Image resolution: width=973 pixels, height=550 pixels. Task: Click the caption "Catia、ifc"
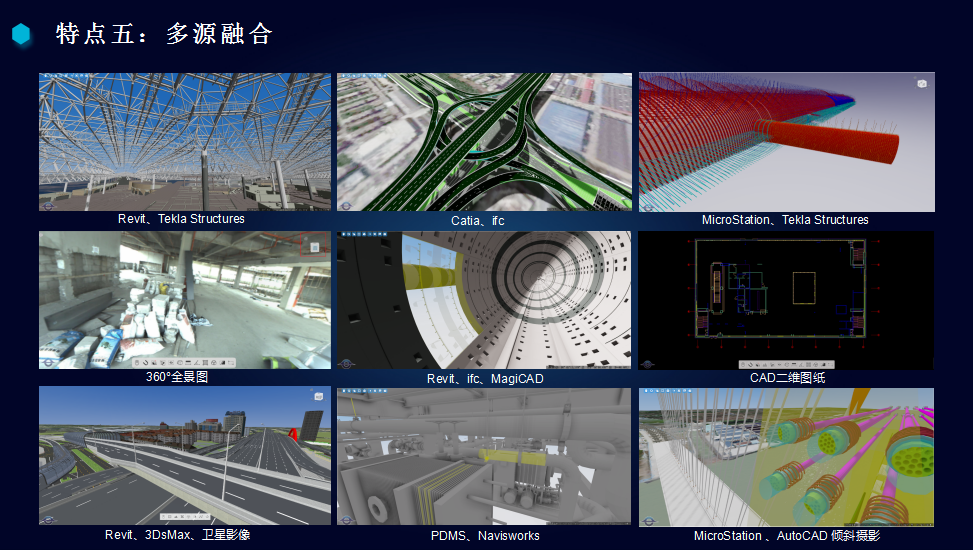478,220
